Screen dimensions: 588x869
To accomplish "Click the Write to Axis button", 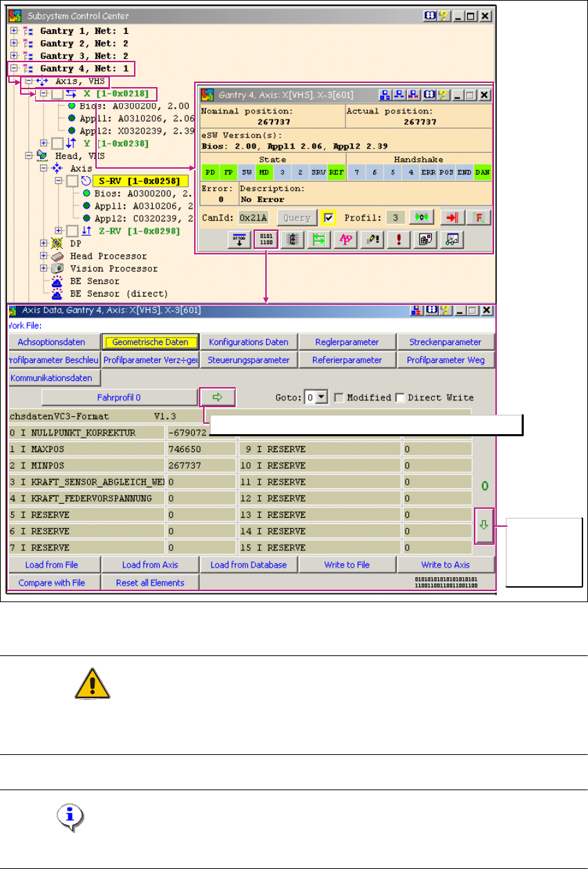I will click(446, 565).
